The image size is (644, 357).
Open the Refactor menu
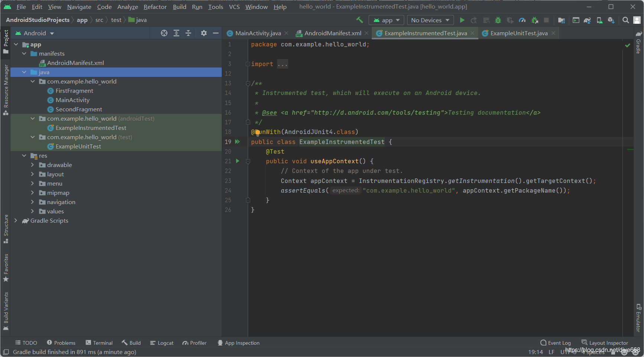(155, 7)
